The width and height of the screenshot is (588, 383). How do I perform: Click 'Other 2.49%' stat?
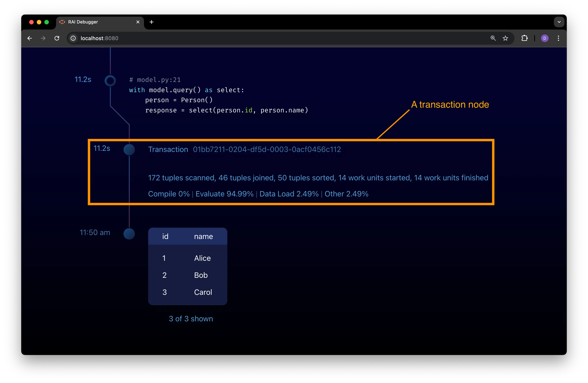346,194
